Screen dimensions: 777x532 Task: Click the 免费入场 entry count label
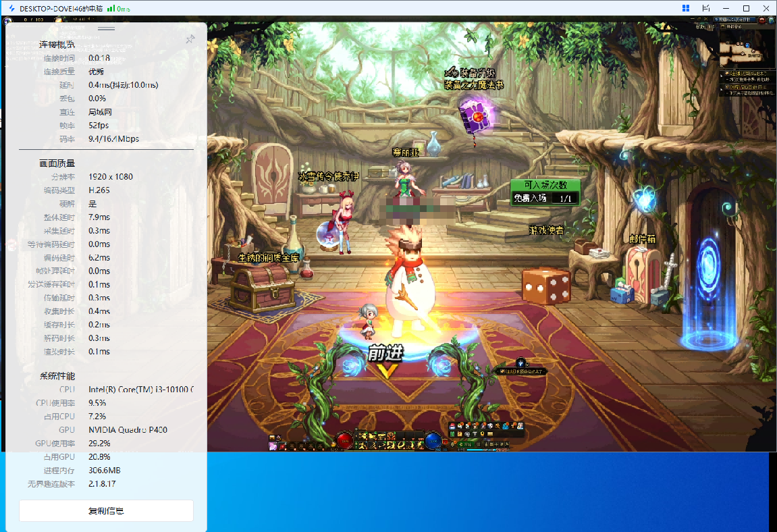[x=545, y=198]
